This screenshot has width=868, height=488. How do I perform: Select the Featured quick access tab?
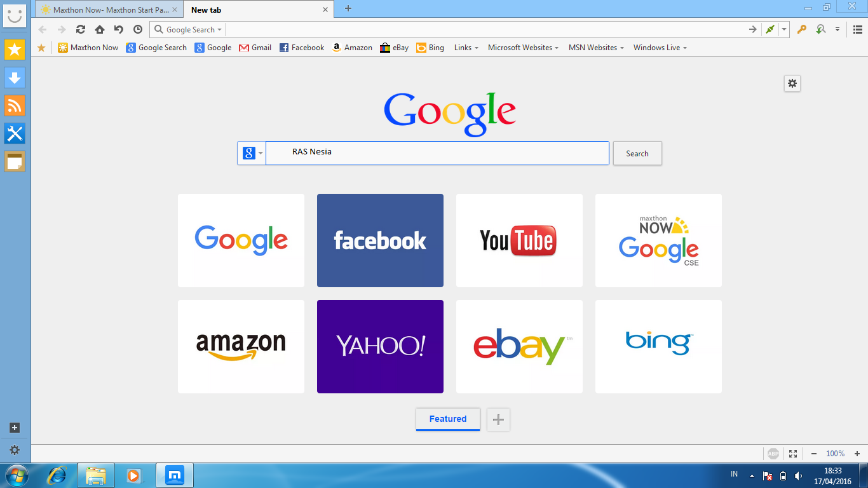coord(448,419)
